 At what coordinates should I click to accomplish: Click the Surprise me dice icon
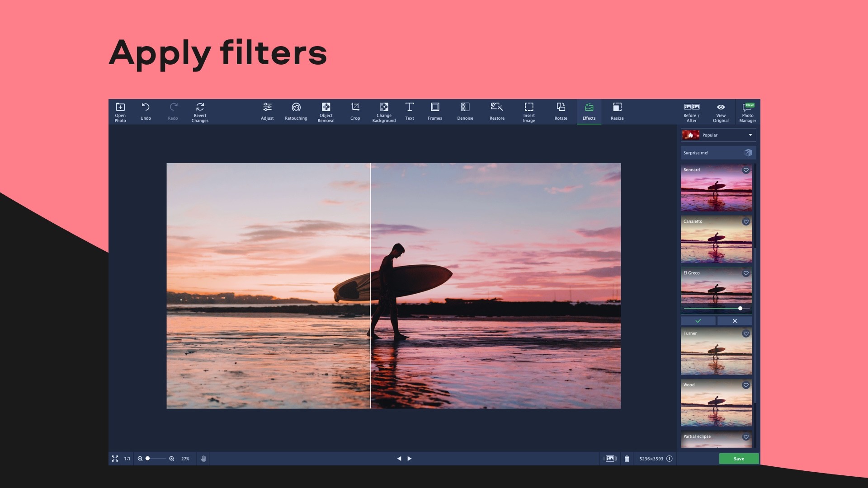[x=749, y=153]
